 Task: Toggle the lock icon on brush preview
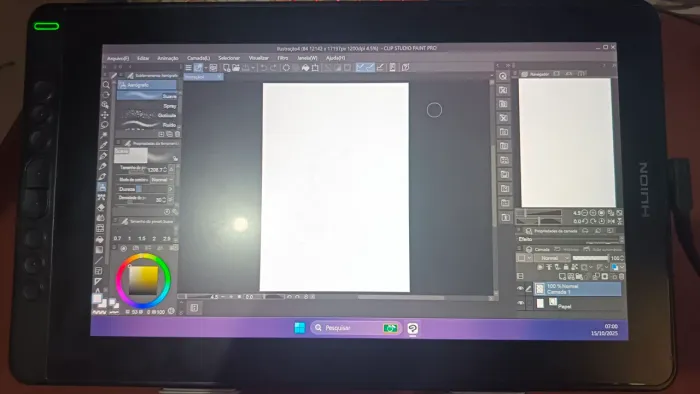175,158
